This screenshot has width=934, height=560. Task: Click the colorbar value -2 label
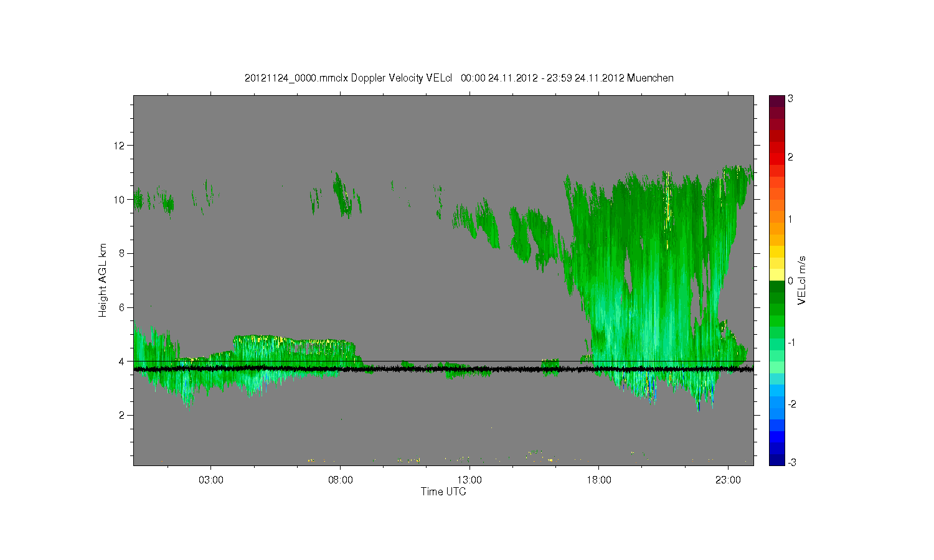click(x=791, y=404)
